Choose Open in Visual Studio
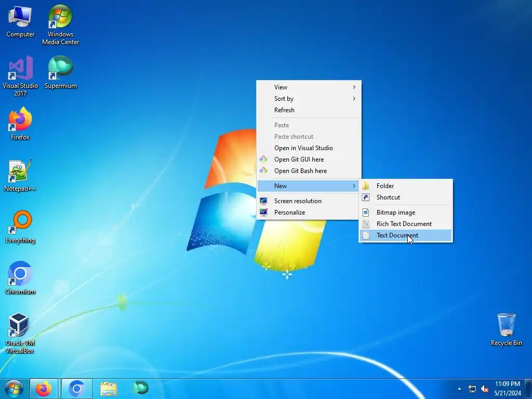The height and width of the screenshot is (399, 532). pos(309,148)
